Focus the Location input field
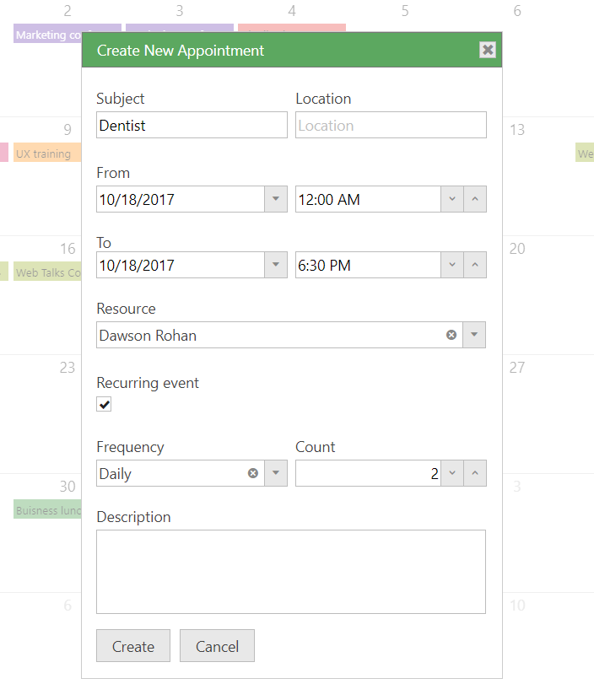594x700 pixels. [x=391, y=126]
